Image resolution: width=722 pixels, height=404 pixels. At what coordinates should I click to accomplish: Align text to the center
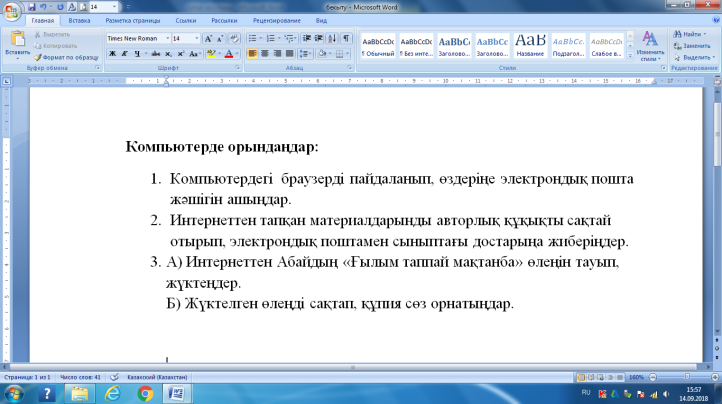tap(265, 54)
